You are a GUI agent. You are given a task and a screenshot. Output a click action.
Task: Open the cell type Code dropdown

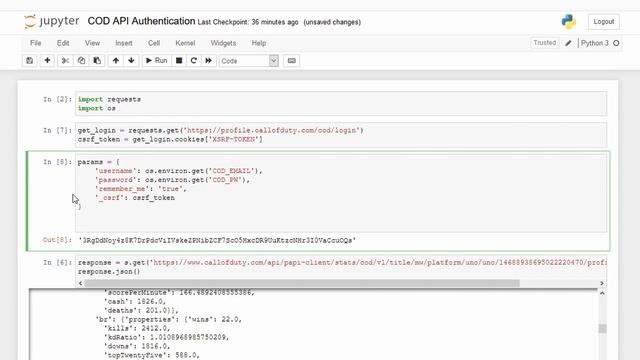tap(249, 61)
